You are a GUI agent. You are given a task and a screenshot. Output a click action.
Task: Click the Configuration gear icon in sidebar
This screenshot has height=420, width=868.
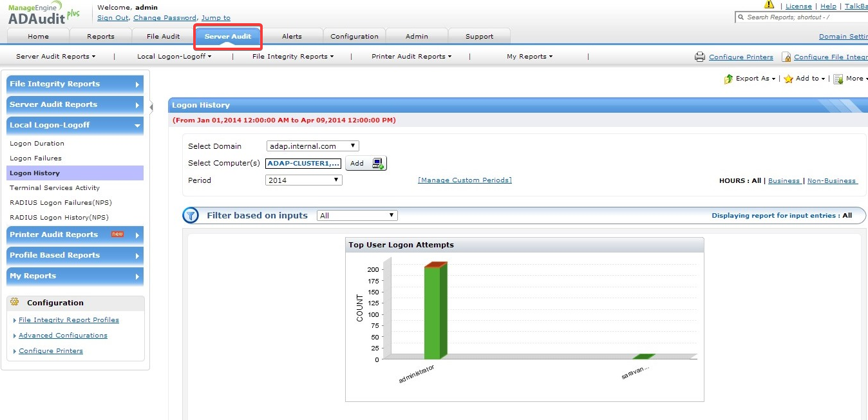(x=15, y=302)
